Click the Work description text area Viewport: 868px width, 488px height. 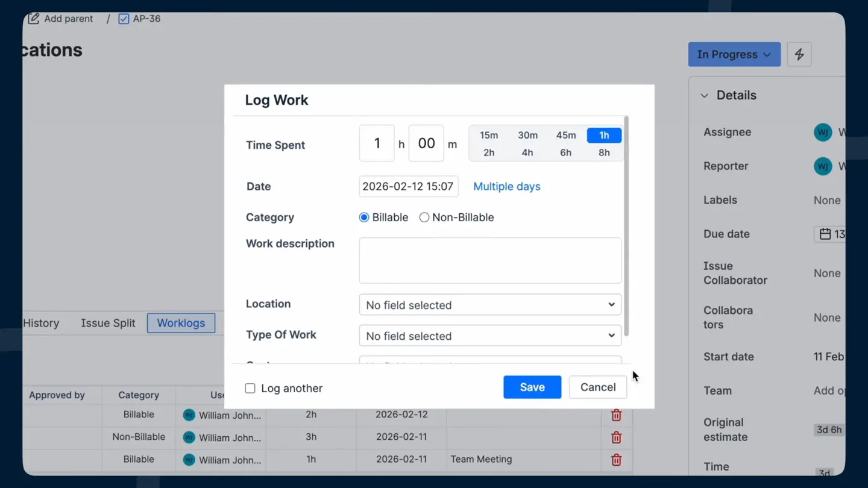pos(490,260)
